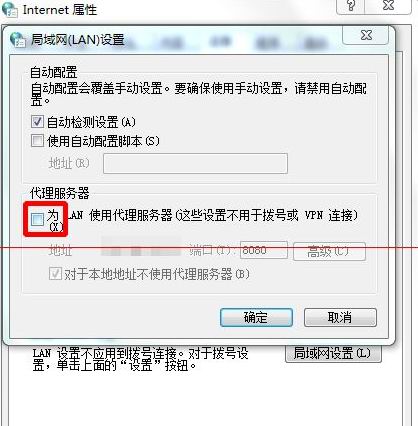418x426 pixels.
Task: Click the 端口(T) field showing 8080
Action: 264,250
